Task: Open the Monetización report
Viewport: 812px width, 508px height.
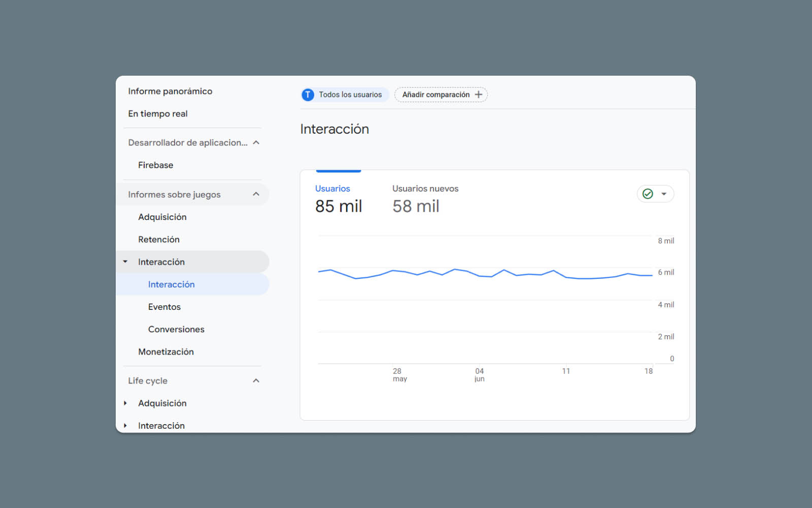Action: [x=166, y=352]
